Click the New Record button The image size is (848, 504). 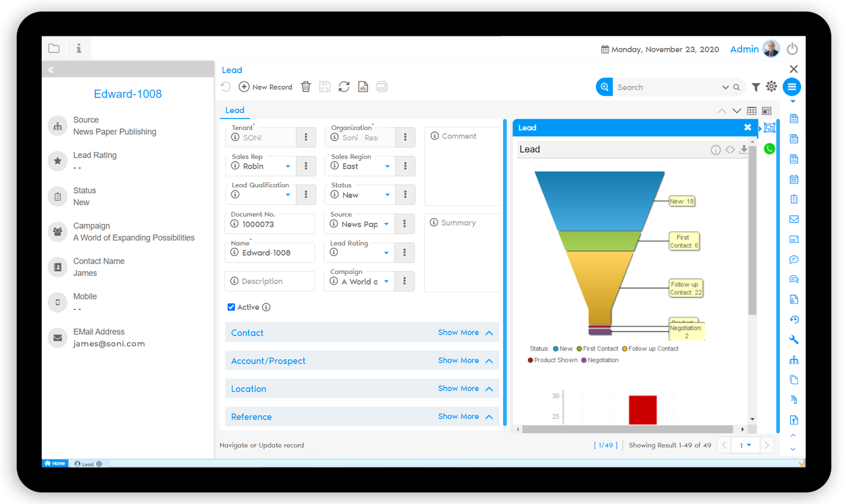[266, 87]
